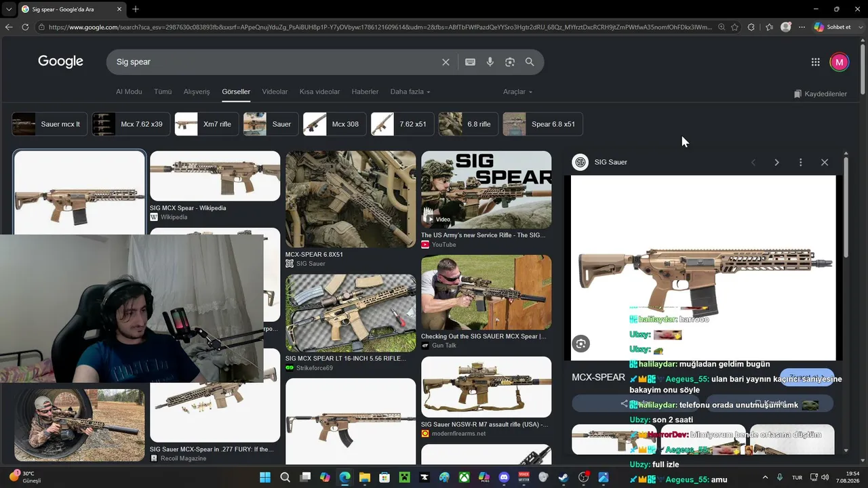Launch Discord from the taskbar

coord(504,477)
